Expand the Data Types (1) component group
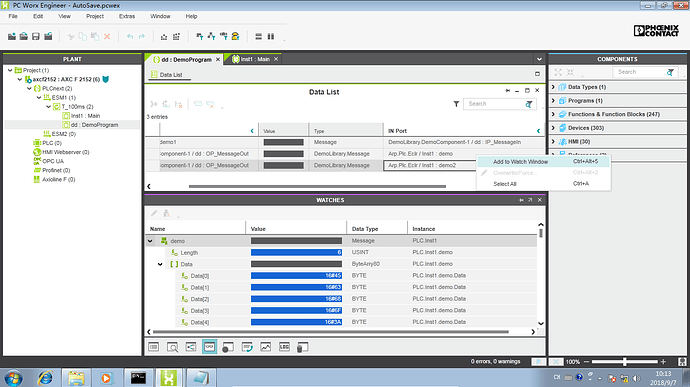 point(554,87)
